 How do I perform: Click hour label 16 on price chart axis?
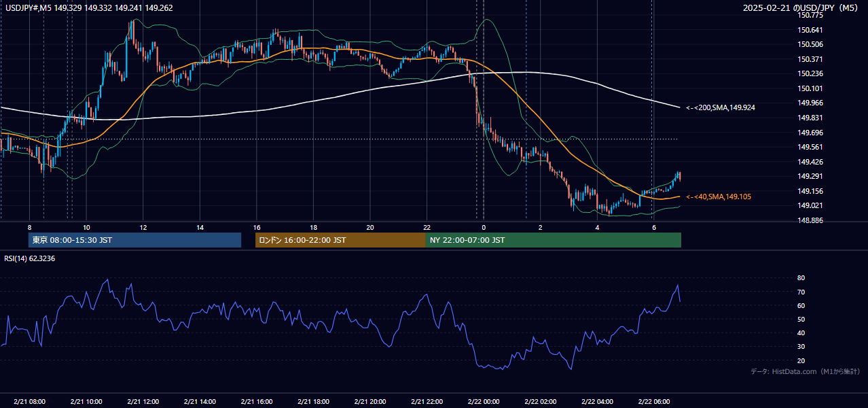tap(256, 227)
